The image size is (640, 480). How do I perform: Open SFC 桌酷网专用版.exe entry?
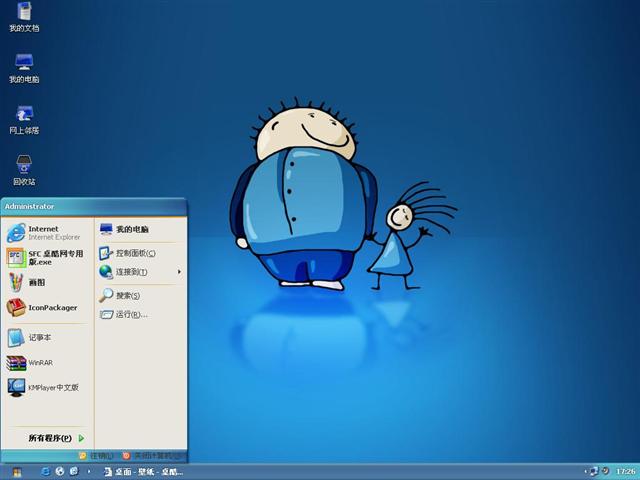pos(46,258)
